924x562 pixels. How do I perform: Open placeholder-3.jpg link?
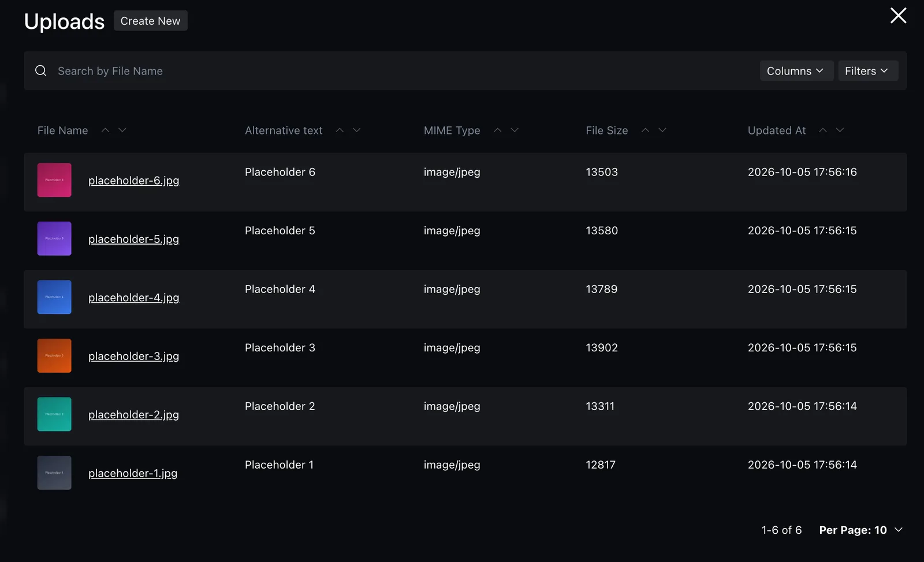pyautogui.click(x=133, y=356)
